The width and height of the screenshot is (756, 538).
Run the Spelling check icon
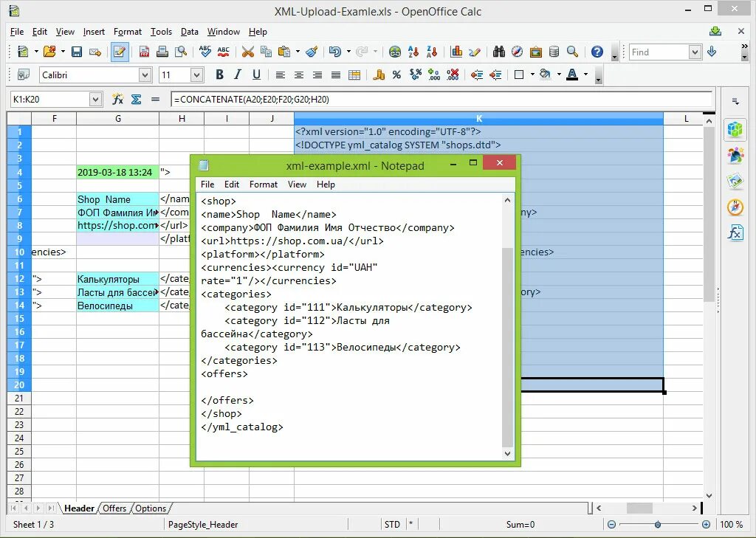tap(205, 52)
